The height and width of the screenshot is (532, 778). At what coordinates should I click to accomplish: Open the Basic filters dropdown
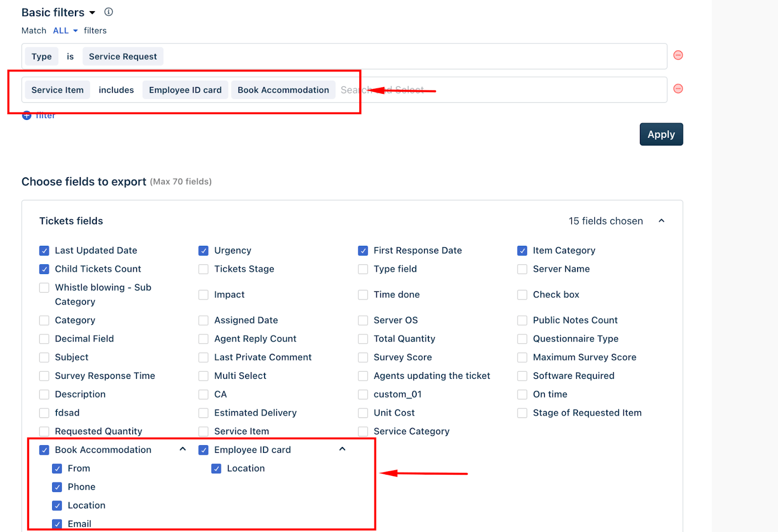tap(92, 13)
